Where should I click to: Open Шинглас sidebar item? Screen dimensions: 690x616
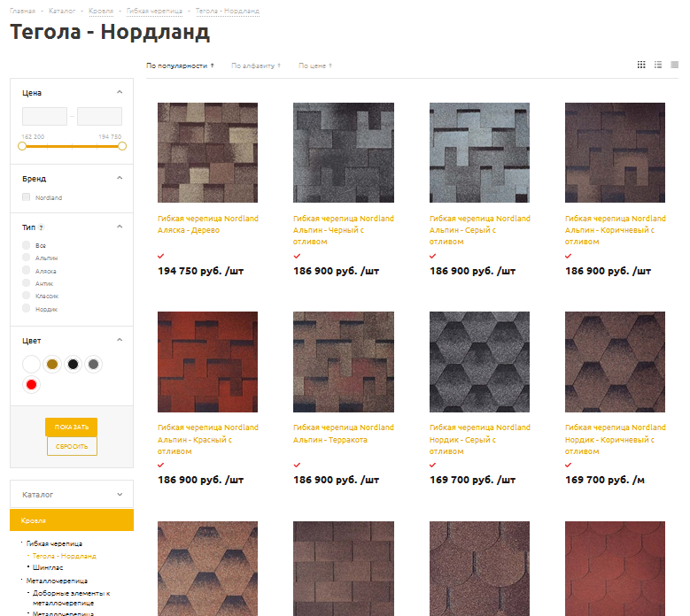[x=48, y=567]
